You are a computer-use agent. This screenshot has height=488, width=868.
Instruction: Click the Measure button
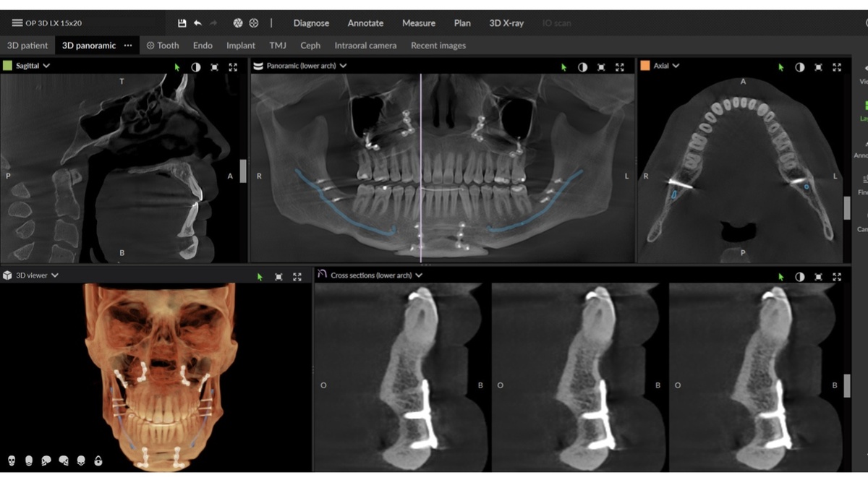pyautogui.click(x=419, y=23)
